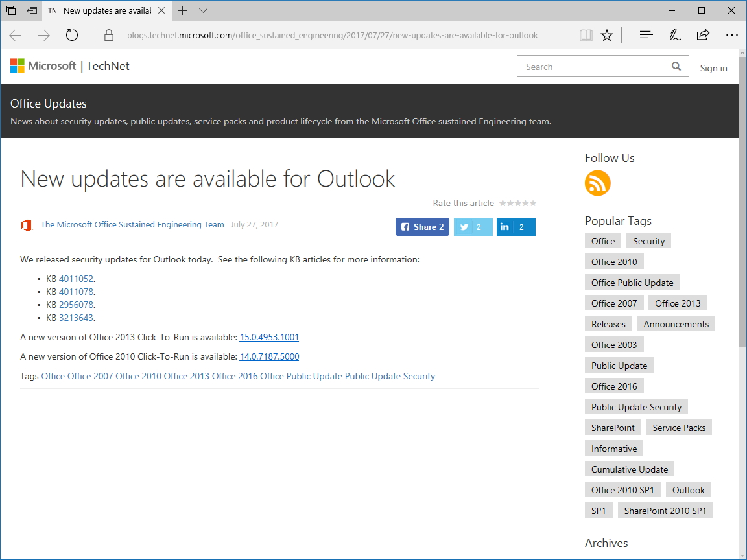Share the article on LinkedIn
The height and width of the screenshot is (560, 747).
(x=516, y=226)
